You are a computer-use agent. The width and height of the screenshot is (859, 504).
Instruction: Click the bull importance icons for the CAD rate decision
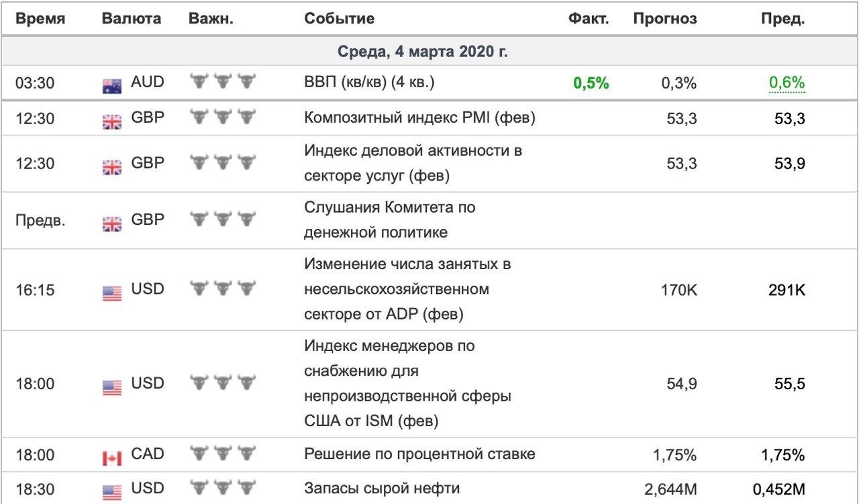223,454
